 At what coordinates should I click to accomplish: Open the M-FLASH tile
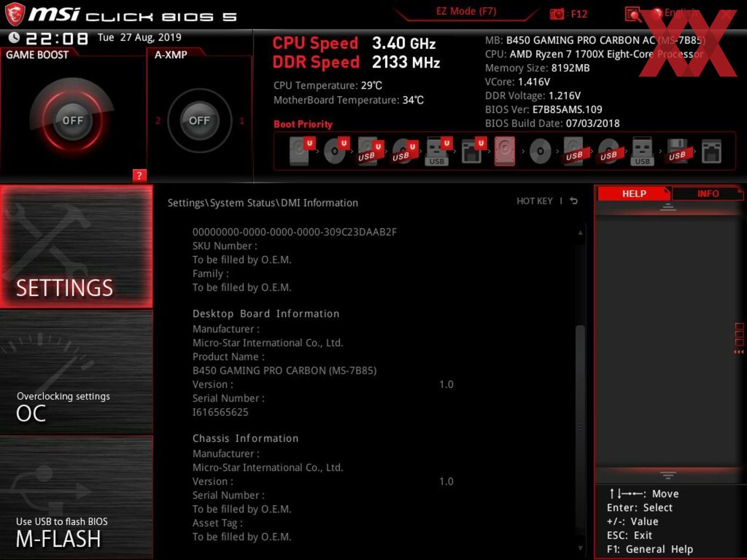click(76, 497)
